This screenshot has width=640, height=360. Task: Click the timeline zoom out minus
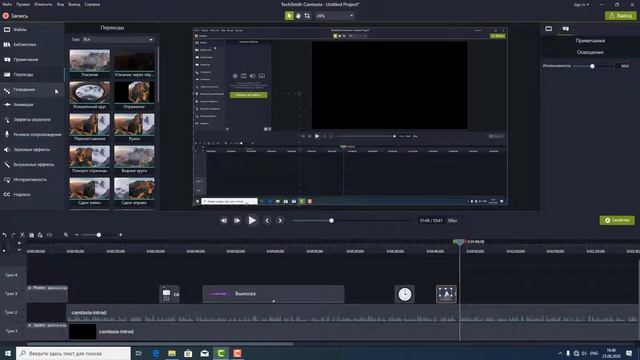(x=76, y=235)
